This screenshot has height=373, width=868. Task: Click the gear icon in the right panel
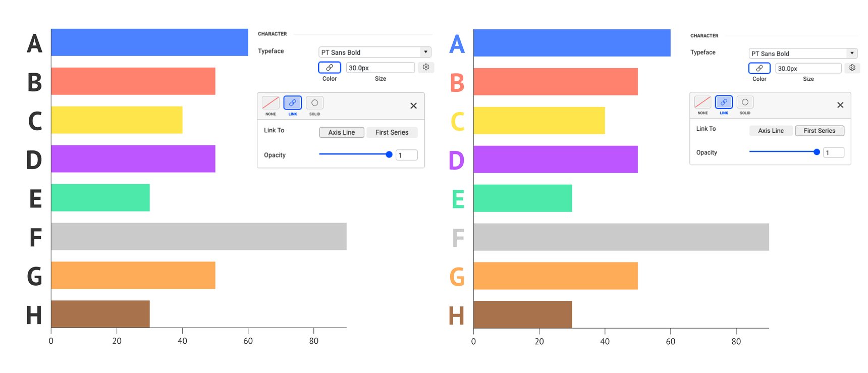(x=852, y=67)
